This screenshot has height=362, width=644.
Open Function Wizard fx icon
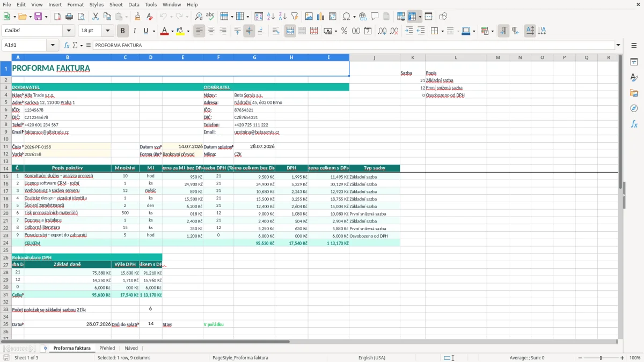click(x=67, y=45)
